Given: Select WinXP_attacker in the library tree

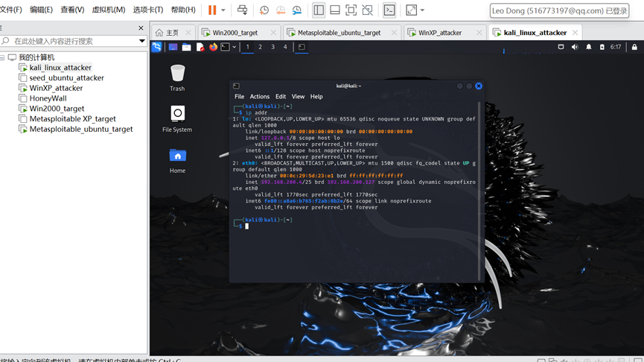Looking at the screenshot, I should coord(56,88).
